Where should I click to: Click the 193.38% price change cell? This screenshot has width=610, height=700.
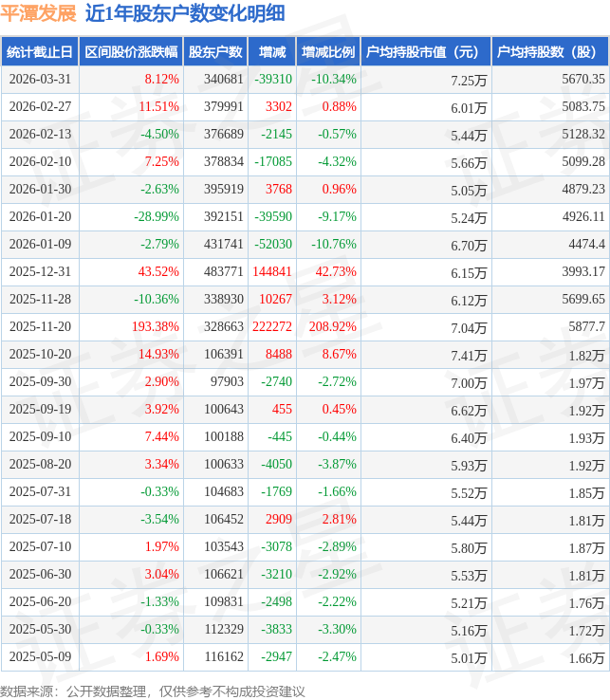click(x=156, y=326)
